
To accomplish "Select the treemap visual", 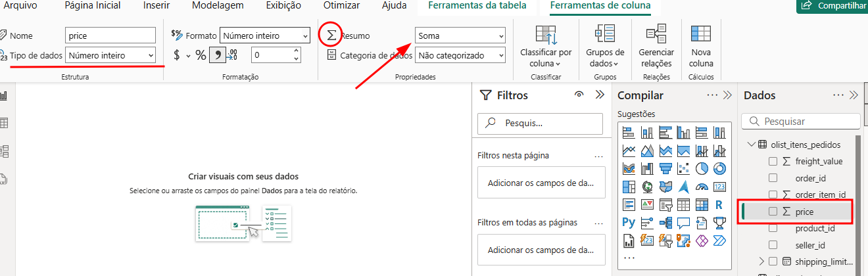I will click(x=628, y=187).
